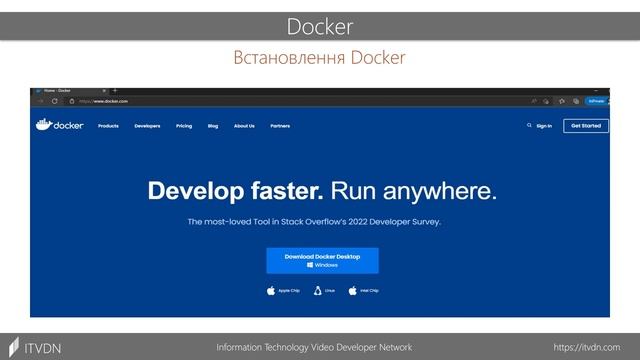Click the InPrivate profile badge
The width and height of the screenshot is (640, 360).
596,101
